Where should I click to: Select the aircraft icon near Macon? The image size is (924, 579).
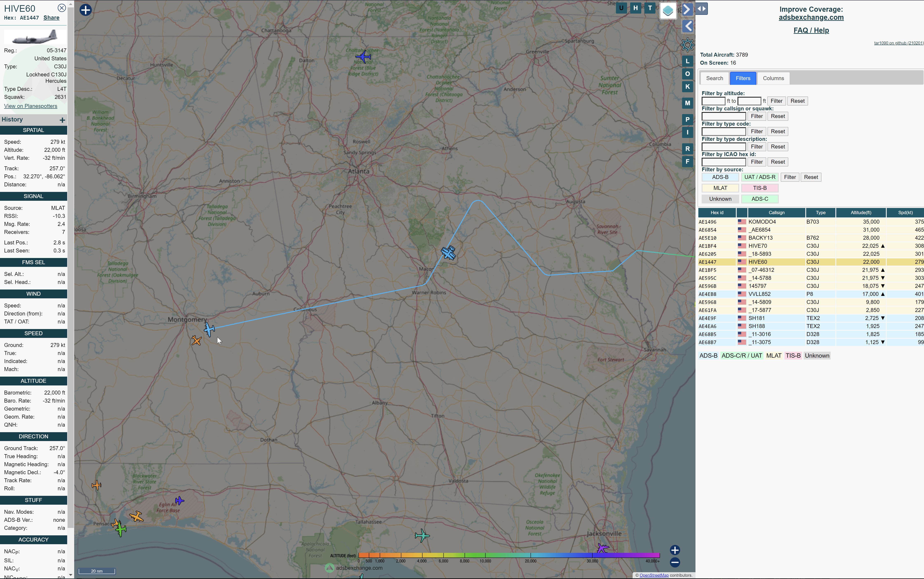pos(448,253)
